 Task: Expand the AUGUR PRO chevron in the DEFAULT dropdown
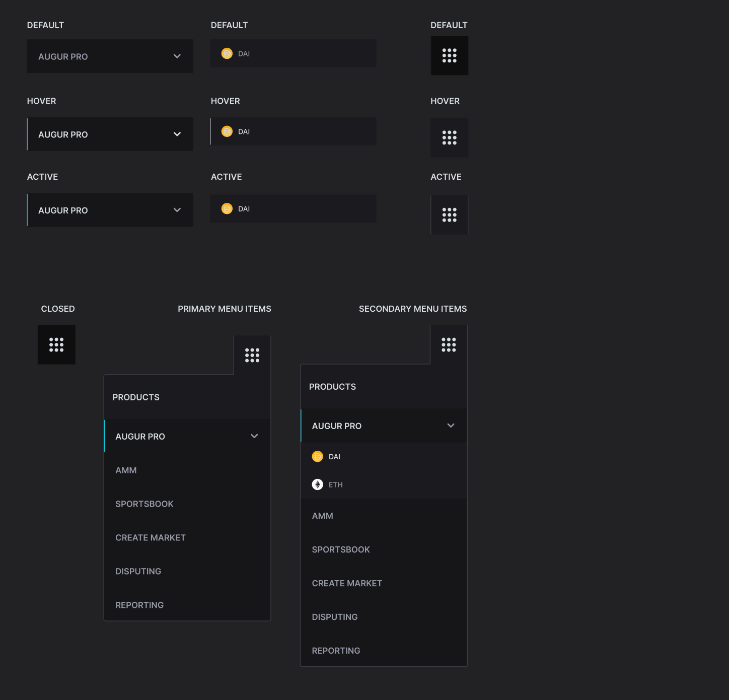coord(177,56)
